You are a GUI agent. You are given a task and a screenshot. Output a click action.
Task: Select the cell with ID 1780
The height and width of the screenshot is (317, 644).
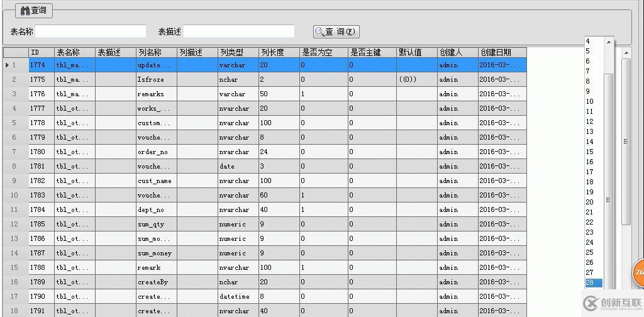click(x=42, y=152)
